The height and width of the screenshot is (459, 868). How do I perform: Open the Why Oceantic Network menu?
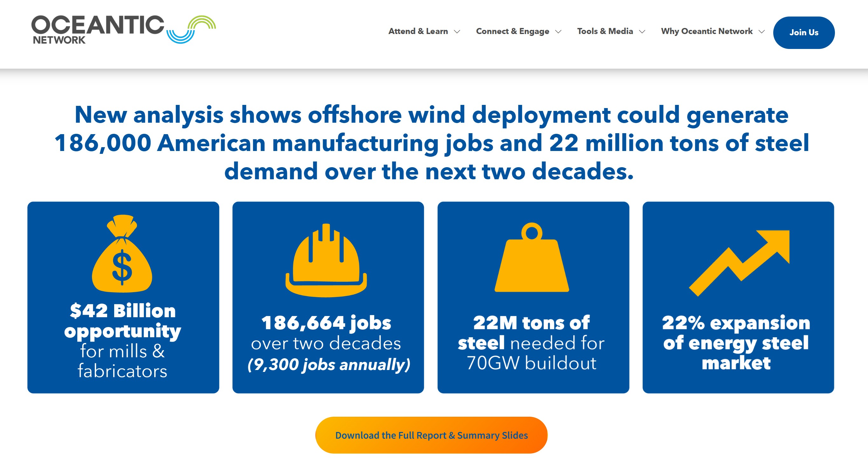(706, 31)
